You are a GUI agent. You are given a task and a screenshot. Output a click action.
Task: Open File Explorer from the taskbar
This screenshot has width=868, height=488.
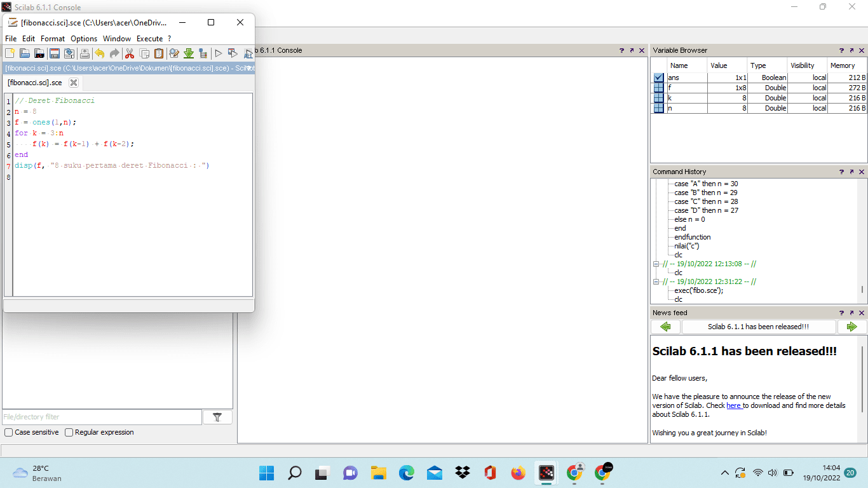click(379, 473)
